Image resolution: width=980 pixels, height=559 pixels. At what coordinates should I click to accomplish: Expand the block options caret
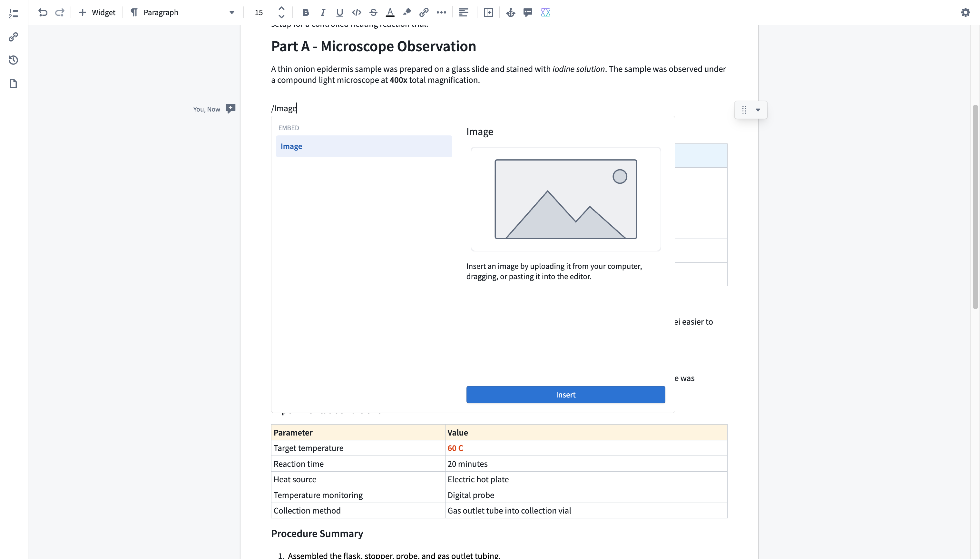pyautogui.click(x=758, y=110)
